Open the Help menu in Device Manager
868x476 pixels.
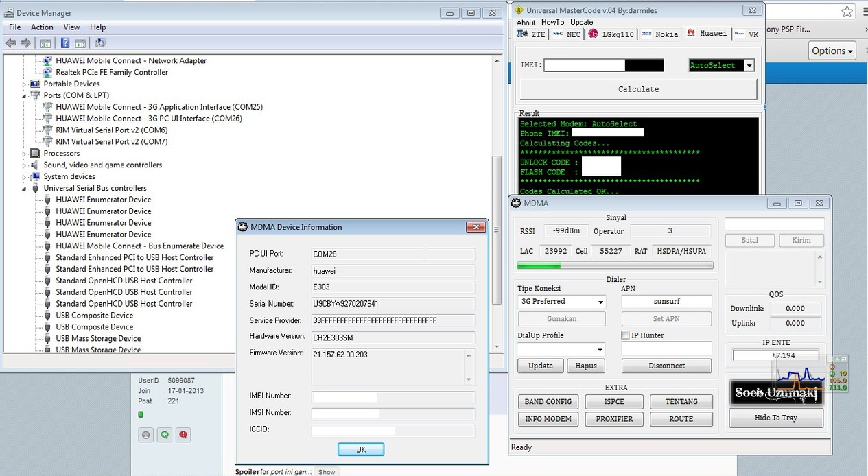pos(98,27)
